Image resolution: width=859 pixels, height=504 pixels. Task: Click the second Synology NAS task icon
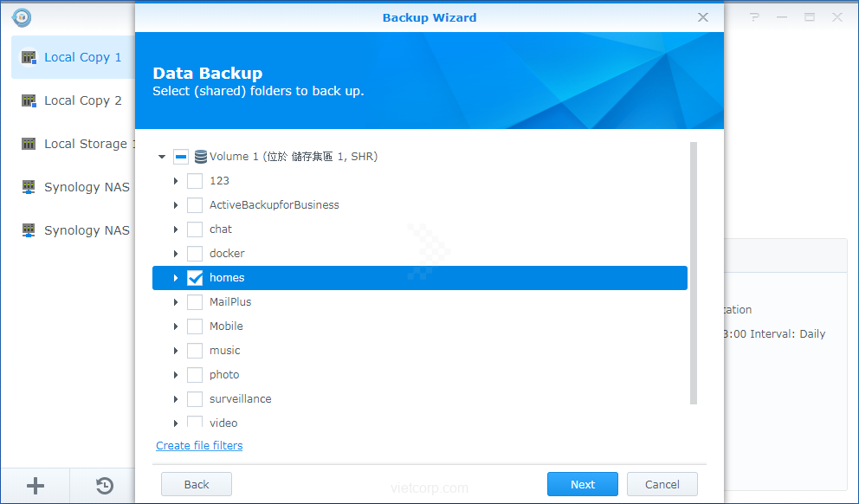(29, 230)
